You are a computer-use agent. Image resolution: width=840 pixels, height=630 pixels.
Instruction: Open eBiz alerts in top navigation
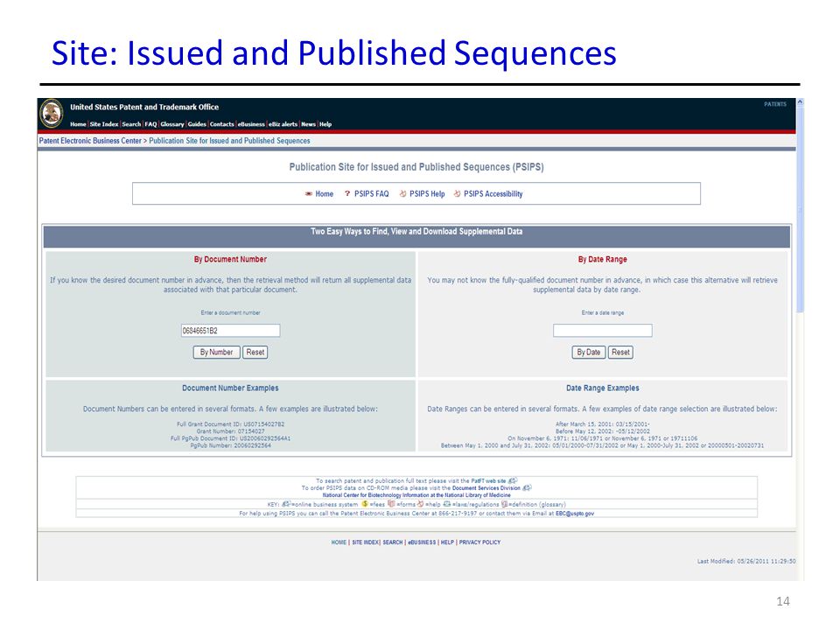click(x=283, y=124)
